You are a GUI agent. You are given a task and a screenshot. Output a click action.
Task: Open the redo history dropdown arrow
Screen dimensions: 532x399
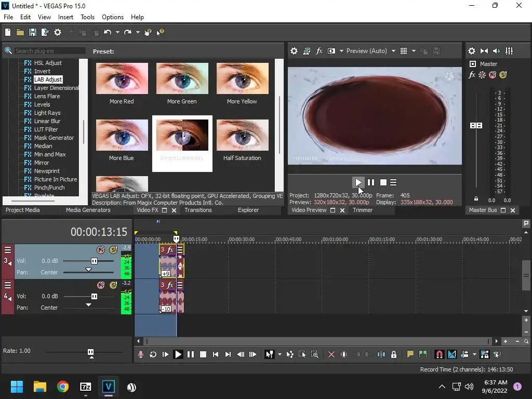click(138, 32)
